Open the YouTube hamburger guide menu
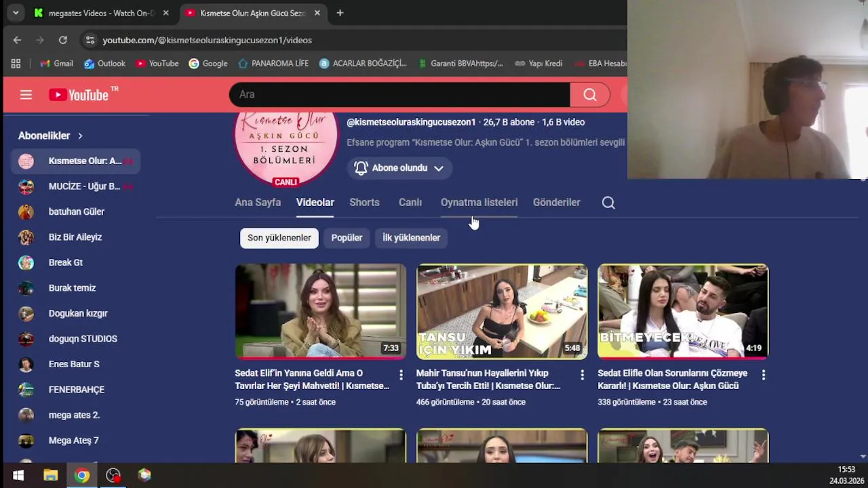The image size is (868, 488). [26, 95]
